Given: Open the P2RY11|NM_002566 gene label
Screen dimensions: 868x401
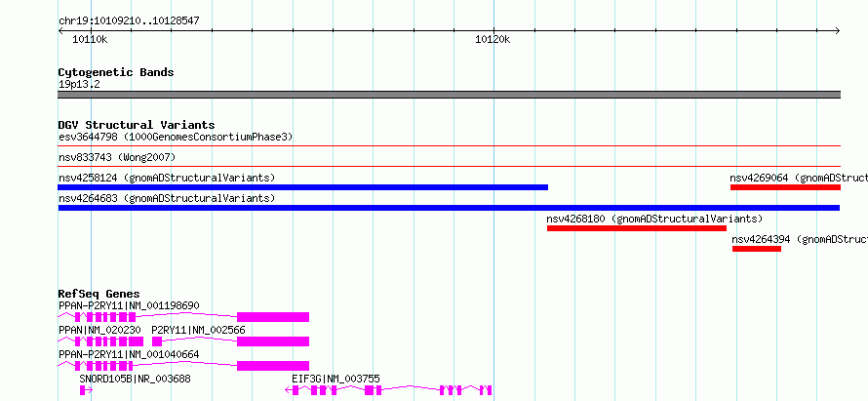Looking at the screenshot, I should tap(198, 330).
